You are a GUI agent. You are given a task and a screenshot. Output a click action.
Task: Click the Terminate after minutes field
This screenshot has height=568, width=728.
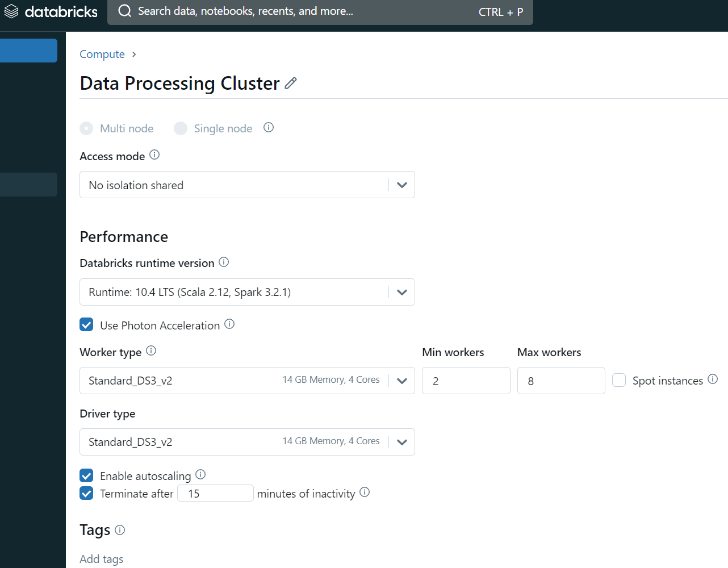215,493
